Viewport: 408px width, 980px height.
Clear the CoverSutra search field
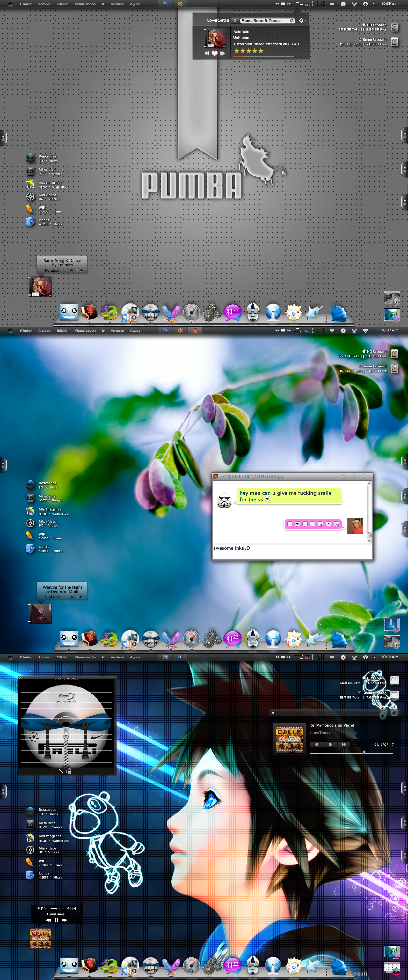[x=292, y=21]
